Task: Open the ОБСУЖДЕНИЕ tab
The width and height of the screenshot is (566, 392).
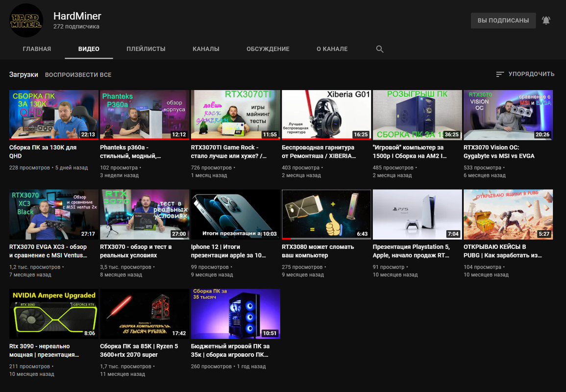Action: pos(268,49)
